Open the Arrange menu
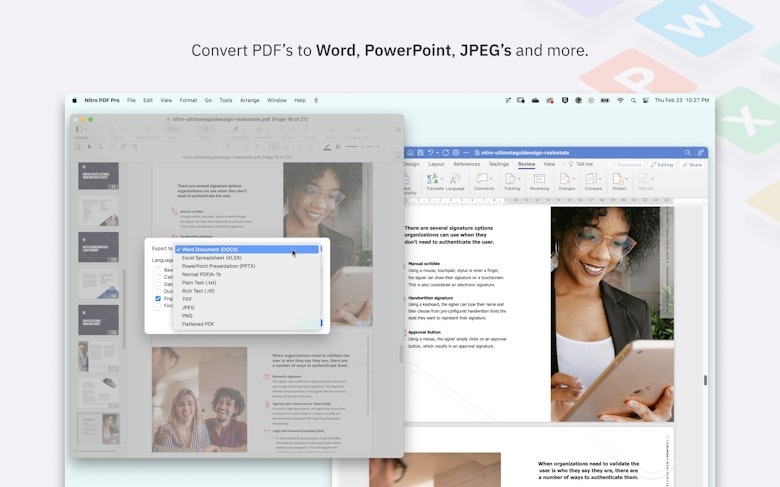 pos(250,100)
